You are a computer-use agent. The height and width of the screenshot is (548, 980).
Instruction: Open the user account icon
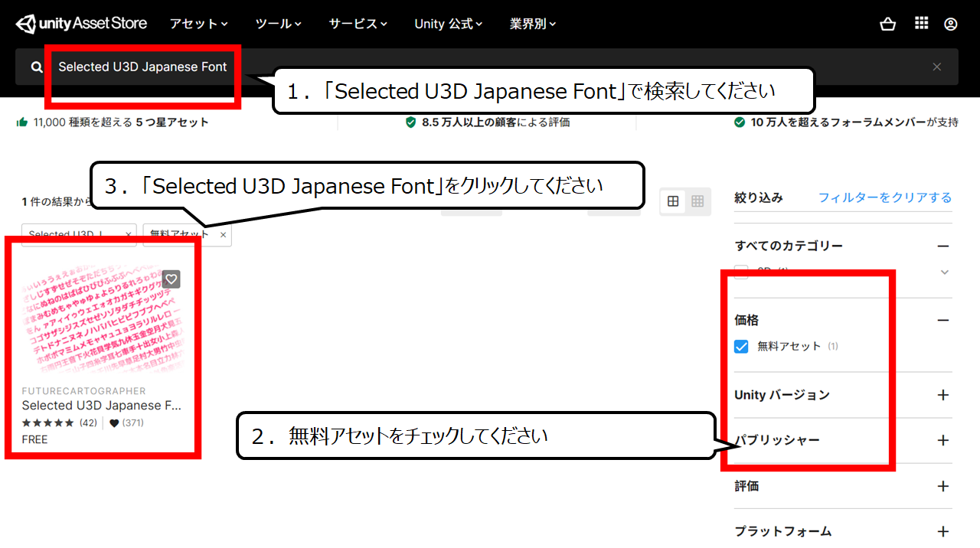(951, 24)
